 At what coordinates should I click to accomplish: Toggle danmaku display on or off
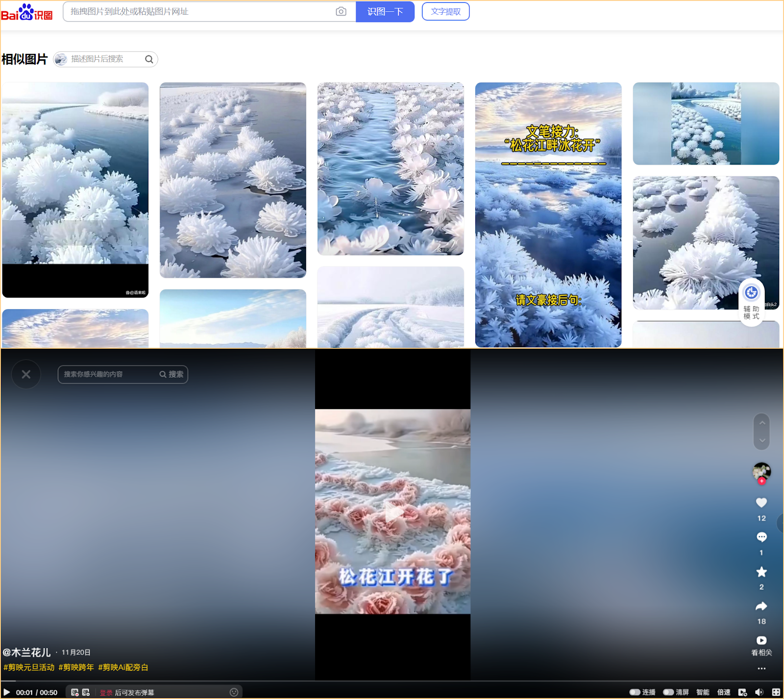(74, 692)
